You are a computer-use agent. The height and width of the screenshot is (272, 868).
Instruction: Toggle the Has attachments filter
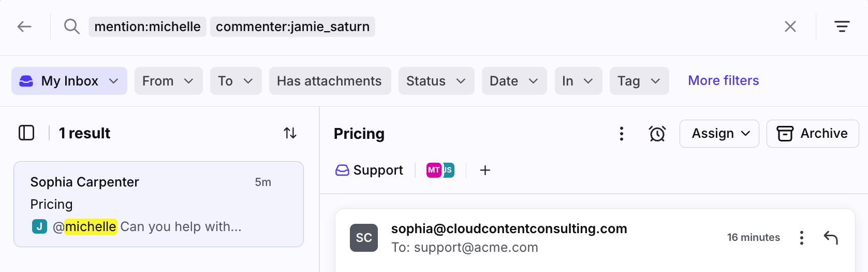coord(330,81)
